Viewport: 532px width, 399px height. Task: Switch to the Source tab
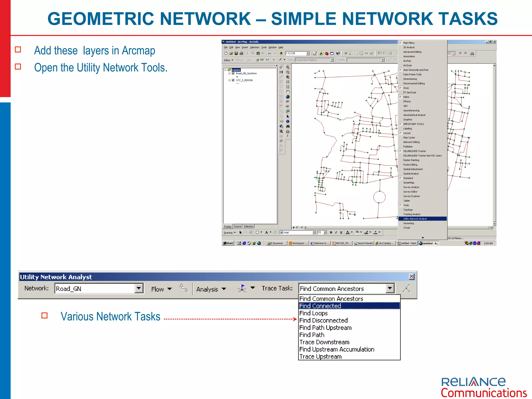[237, 226]
